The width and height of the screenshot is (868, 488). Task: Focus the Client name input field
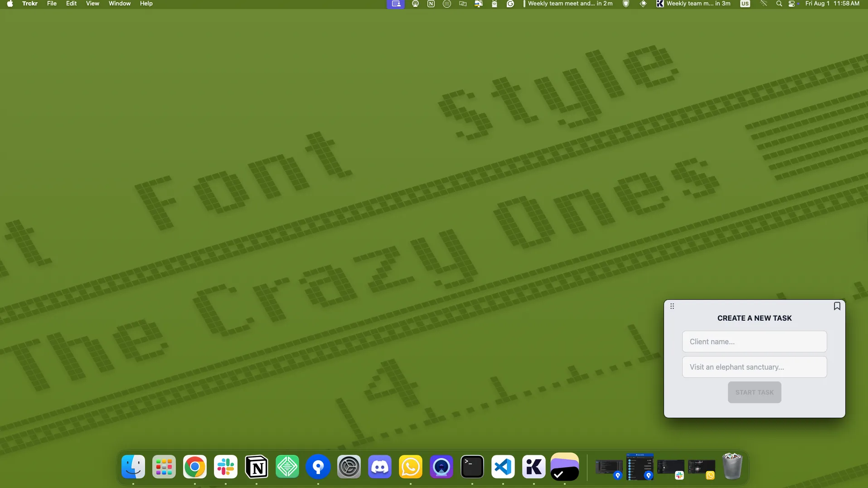click(x=754, y=342)
